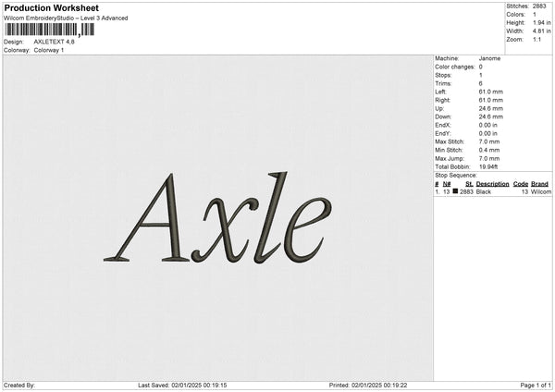This screenshot has height=392, width=555.
Task: Click the Machine value Janome
Action: pyautogui.click(x=489, y=58)
